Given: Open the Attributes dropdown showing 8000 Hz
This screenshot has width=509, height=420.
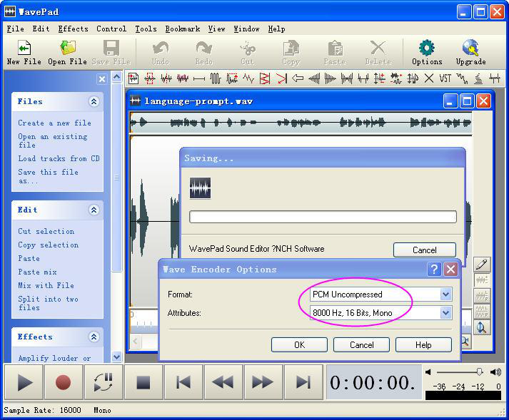Looking at the screenshot, I should 445,313.
